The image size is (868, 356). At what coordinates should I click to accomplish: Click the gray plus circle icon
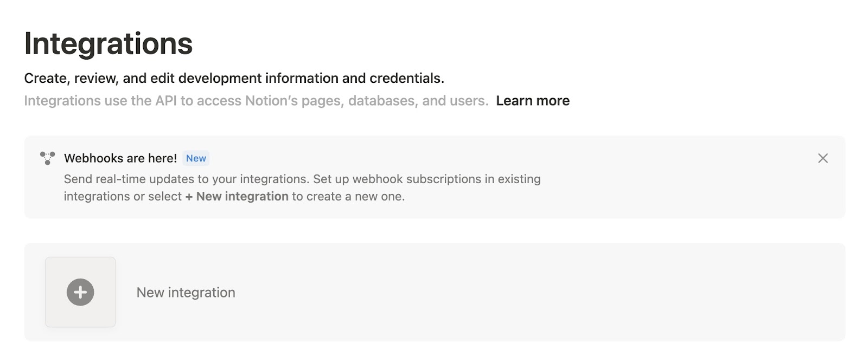80,292
